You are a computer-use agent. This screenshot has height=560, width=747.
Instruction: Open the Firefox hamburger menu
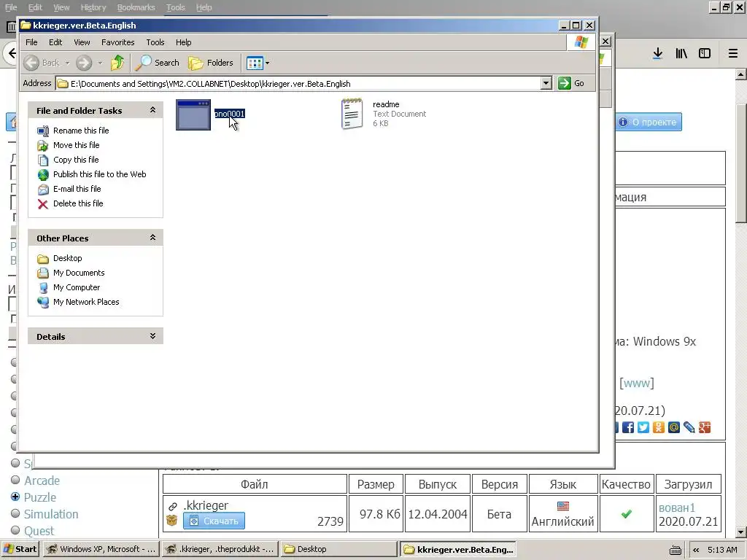pyautogui.click(x=733, y=53)
